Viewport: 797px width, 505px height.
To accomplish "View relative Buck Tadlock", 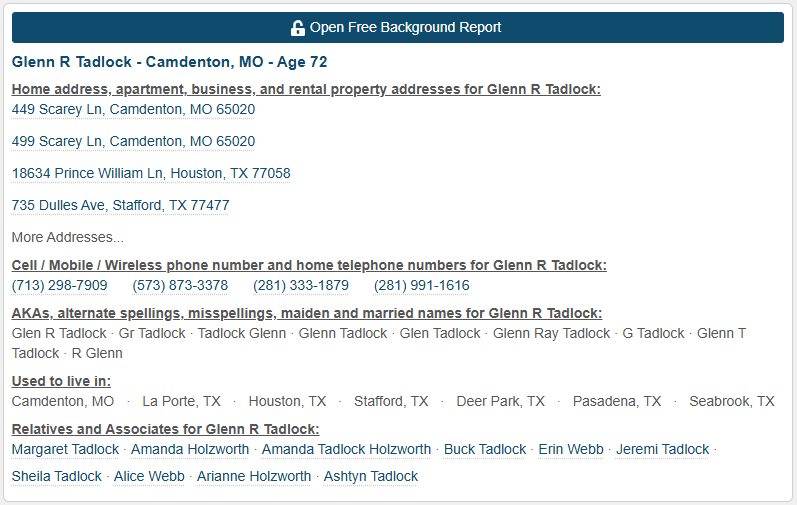I will tap(485, 450).
